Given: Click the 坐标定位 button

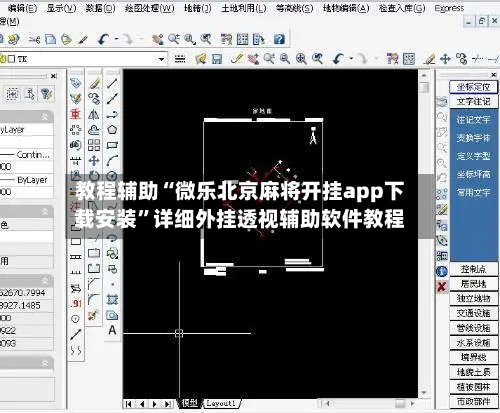Looking at the screenshot, I should tap(474, 87).
